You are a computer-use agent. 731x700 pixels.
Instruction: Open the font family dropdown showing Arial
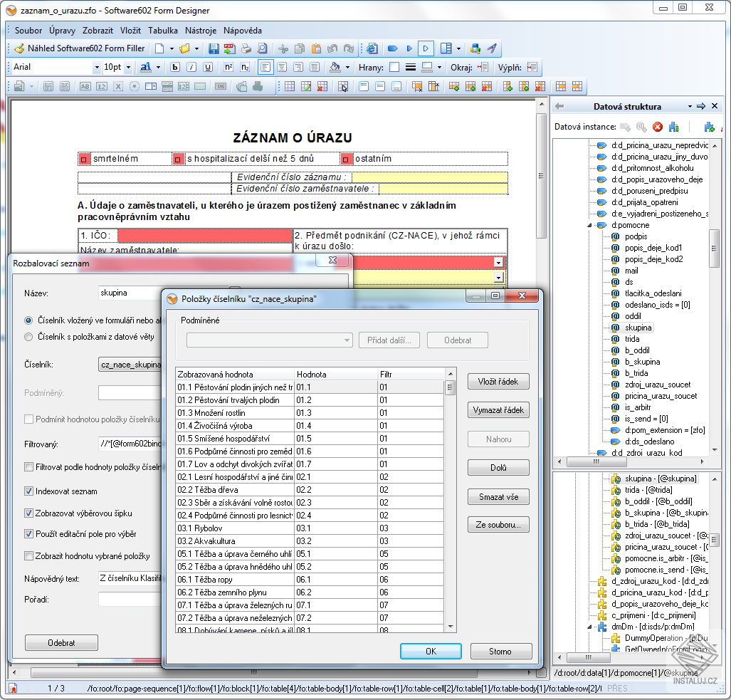(98, 66)
